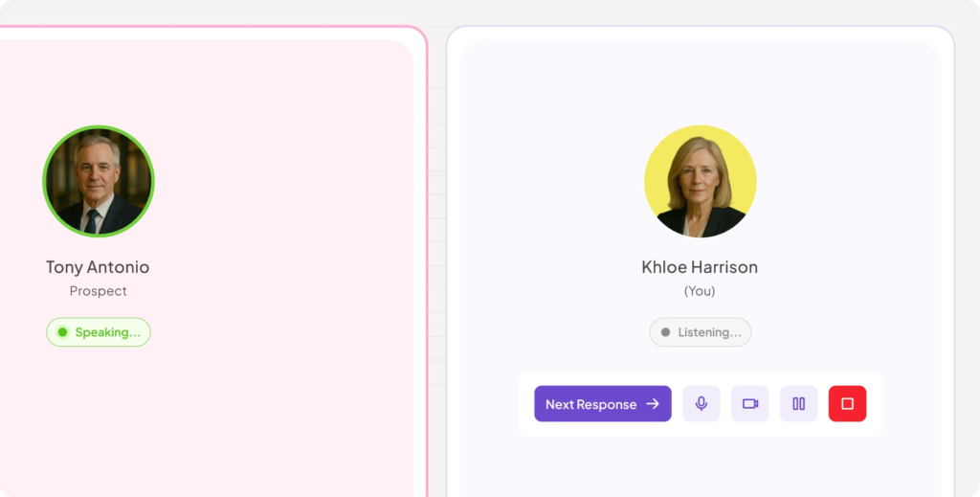The height and width of the screenshot is (497, 980).
Task: Click Tony Antonio's avatar photo
Action: click(x=99, y=181)
